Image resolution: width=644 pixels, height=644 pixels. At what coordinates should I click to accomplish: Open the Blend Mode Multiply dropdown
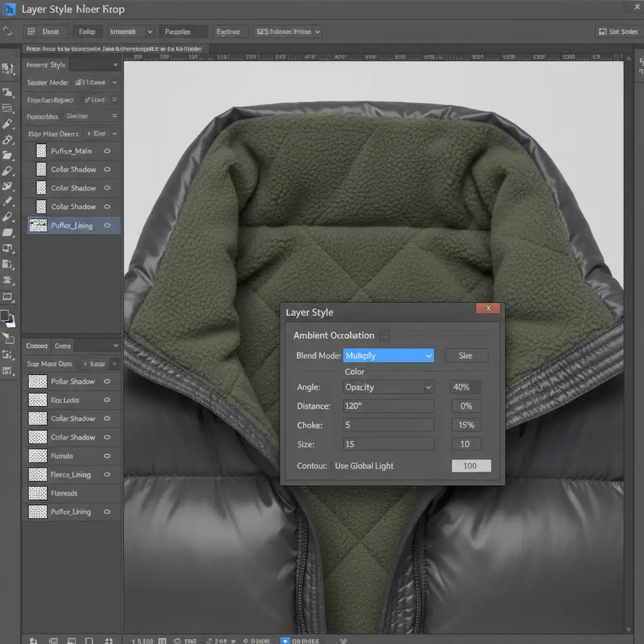click(x=389, y=356)
